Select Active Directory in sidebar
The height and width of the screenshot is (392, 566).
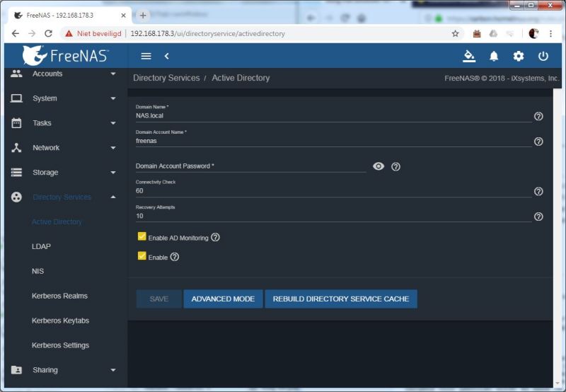(x=57, y=221)
